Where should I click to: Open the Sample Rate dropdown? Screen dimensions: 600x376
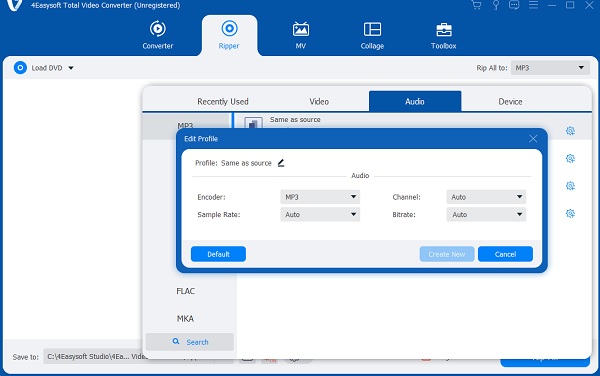pyautogui.click(x=320, y=215)
